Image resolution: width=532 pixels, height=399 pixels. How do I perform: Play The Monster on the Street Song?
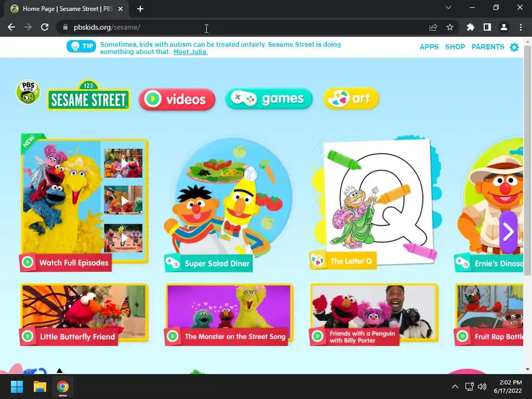pos(229,314)
